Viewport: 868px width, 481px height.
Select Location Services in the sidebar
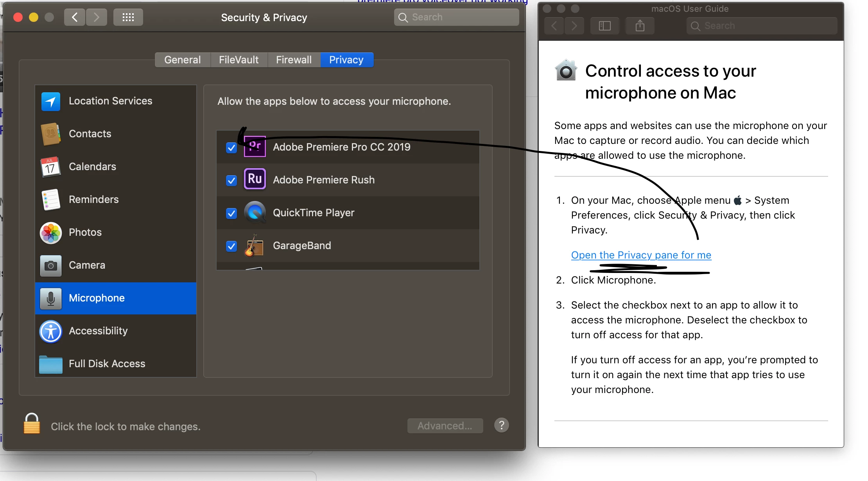(x=110, y=101)
